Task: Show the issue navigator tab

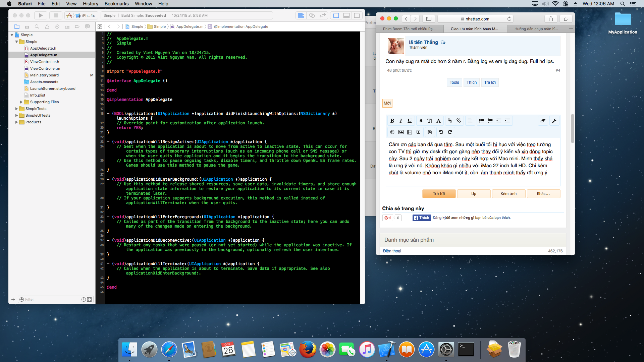Action: [47, 26]
